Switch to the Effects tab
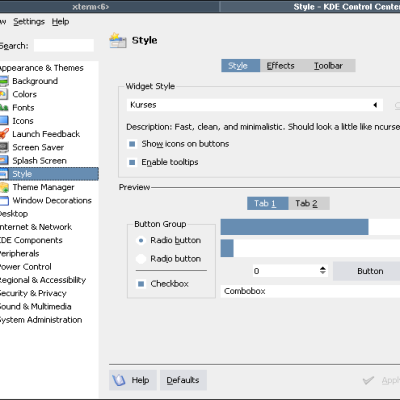 pyautogui.click(x=280, y=66)
